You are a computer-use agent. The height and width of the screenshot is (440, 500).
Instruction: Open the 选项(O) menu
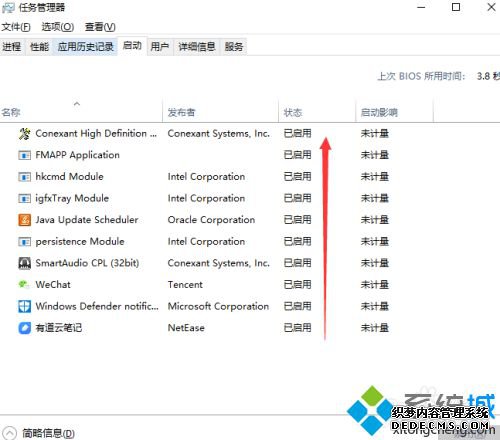click(58, 27)
